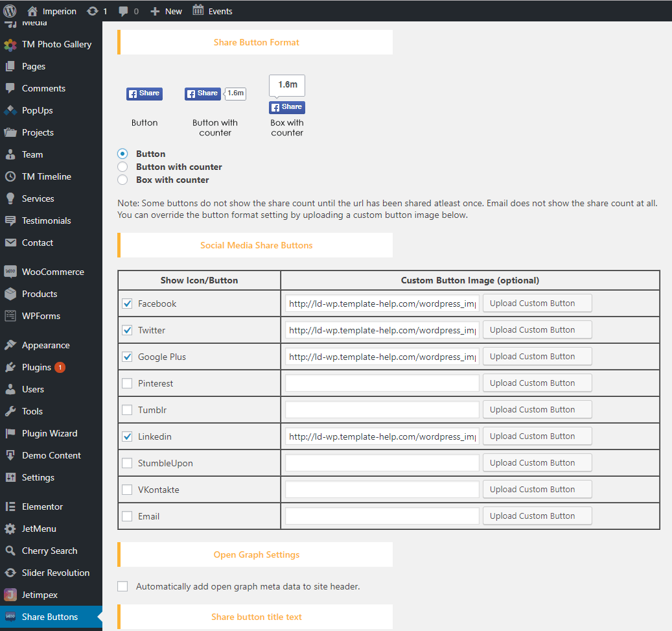Click the WordPress logo icon
The image size is (672, 631).
coord(10,11)
